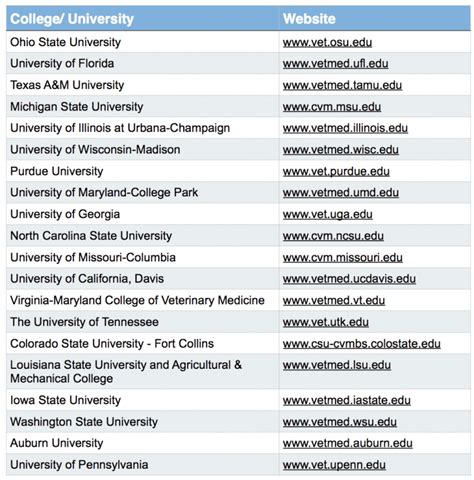
Task: Open the www.vetmed.umd.edu link
Action: coord(341,193)
